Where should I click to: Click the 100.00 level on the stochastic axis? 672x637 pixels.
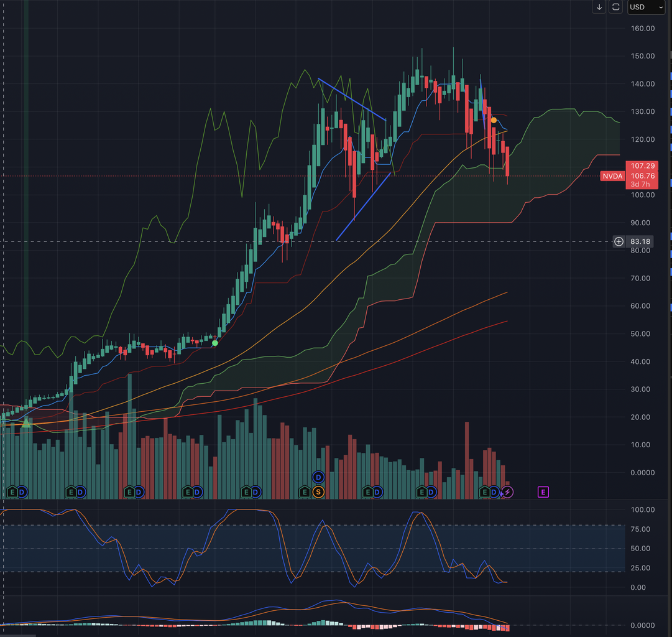642,509
